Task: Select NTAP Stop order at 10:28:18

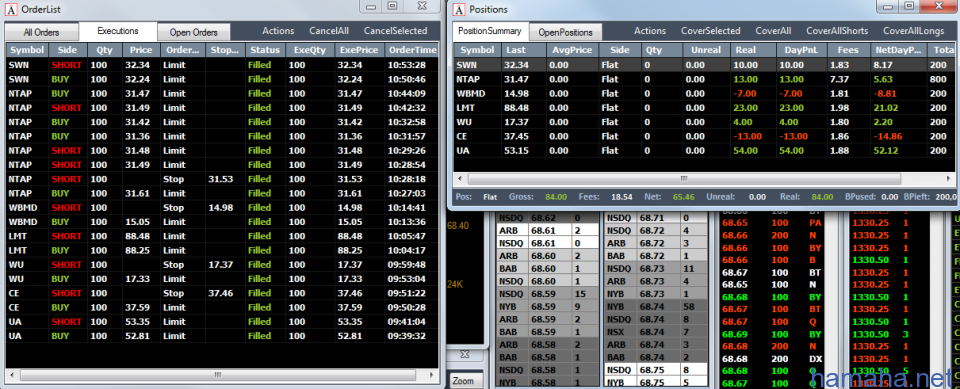Action: [222, 179]
